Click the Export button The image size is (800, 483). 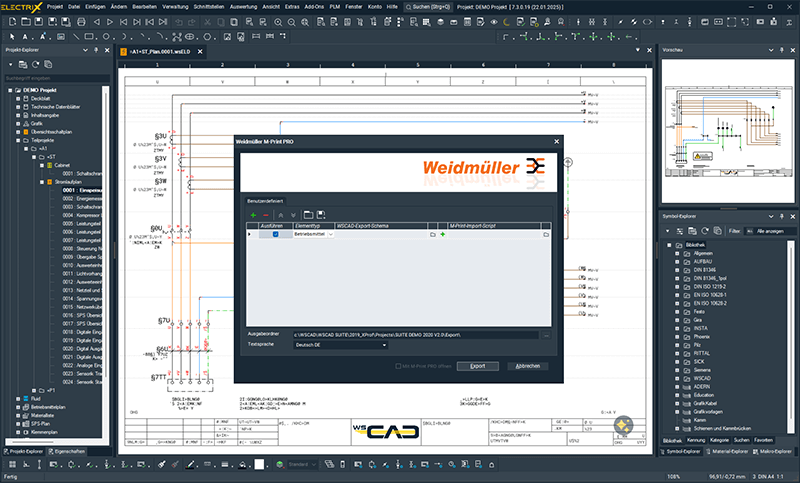pos(478,366)
